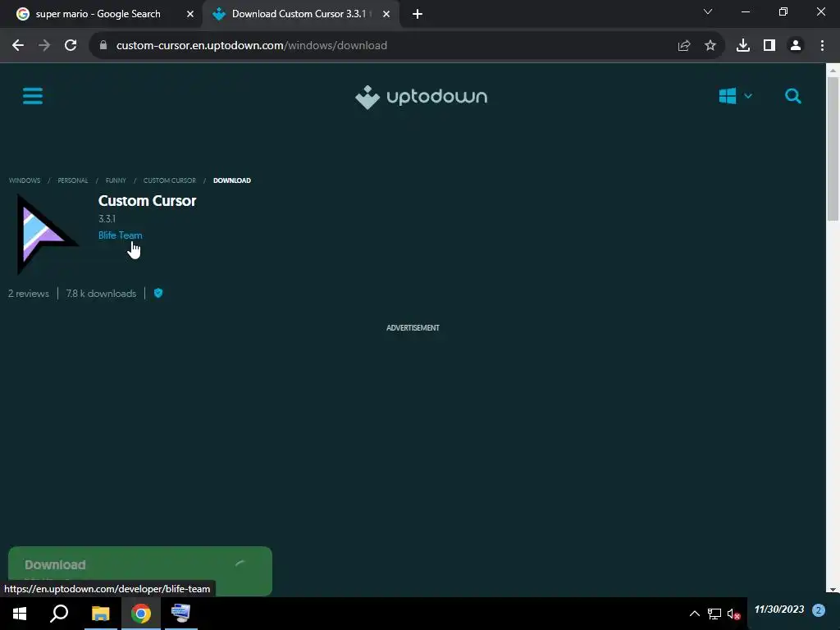This screenshot has height=630, width=840.
Task: Click the address bar URL
Action: (252, 46)
